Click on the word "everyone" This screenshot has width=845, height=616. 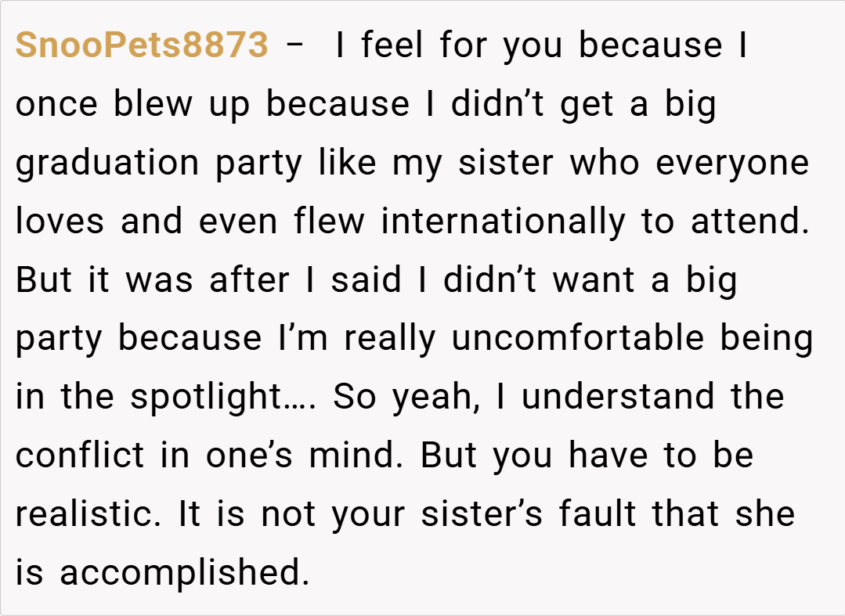[x=731, y=164]
